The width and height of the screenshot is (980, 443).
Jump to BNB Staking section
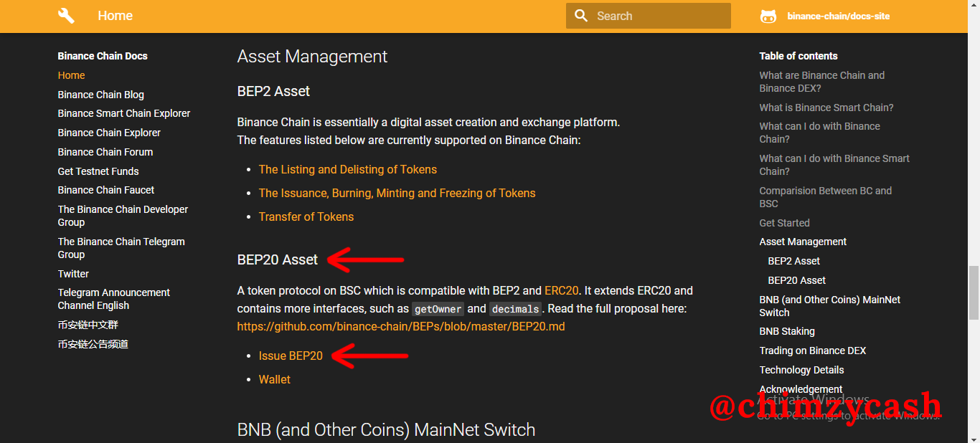coord(787,331)
